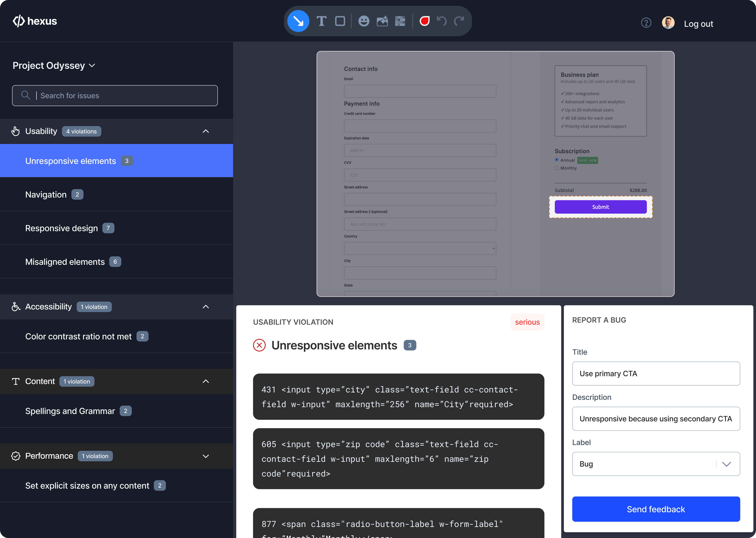Image resolution: width=756 pixels, height=538 pixels.
Task: Select the arrow annotation tool
Action: point(298,21)
